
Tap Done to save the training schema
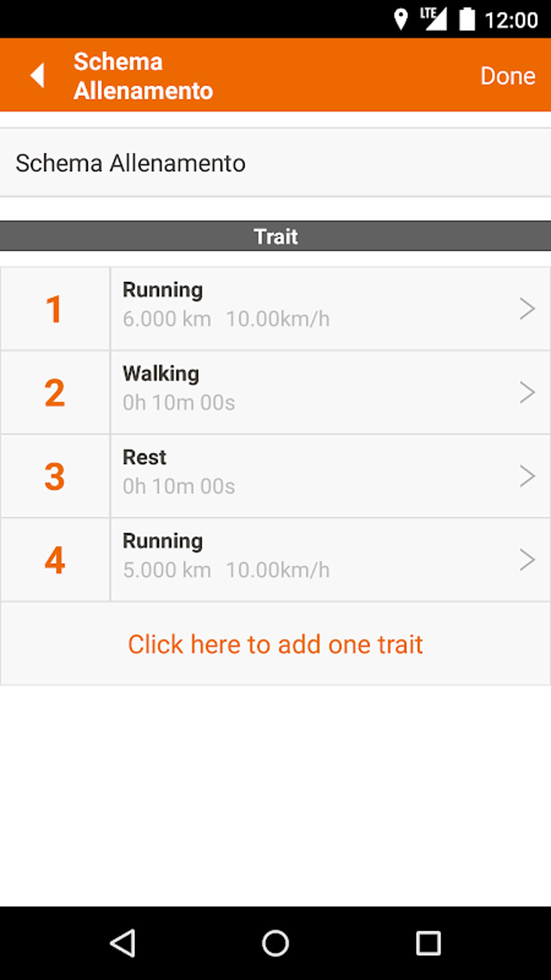pyautogui.click(x=507, y=76)
